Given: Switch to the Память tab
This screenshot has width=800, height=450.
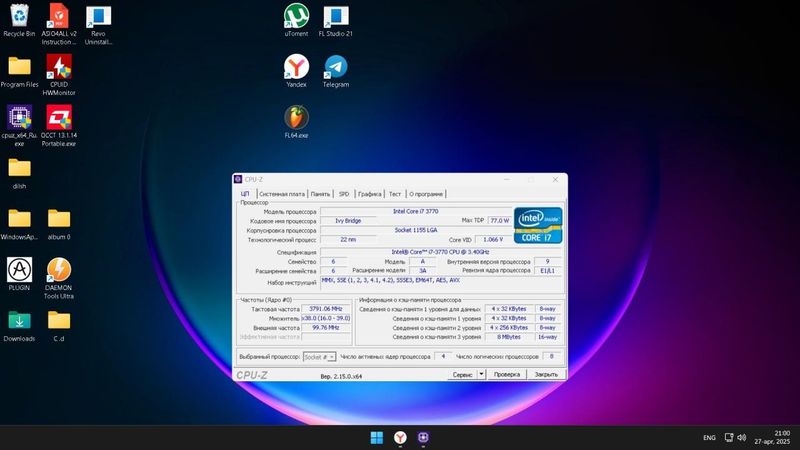Looking at the screenshot, I should click(320, 194).
